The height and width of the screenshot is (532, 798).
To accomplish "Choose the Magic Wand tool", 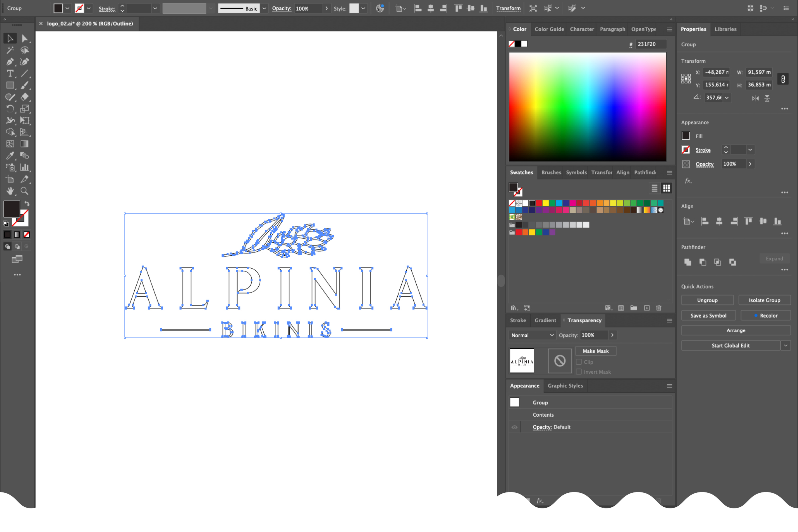I will pyautogui.click(x=10, y=50).
